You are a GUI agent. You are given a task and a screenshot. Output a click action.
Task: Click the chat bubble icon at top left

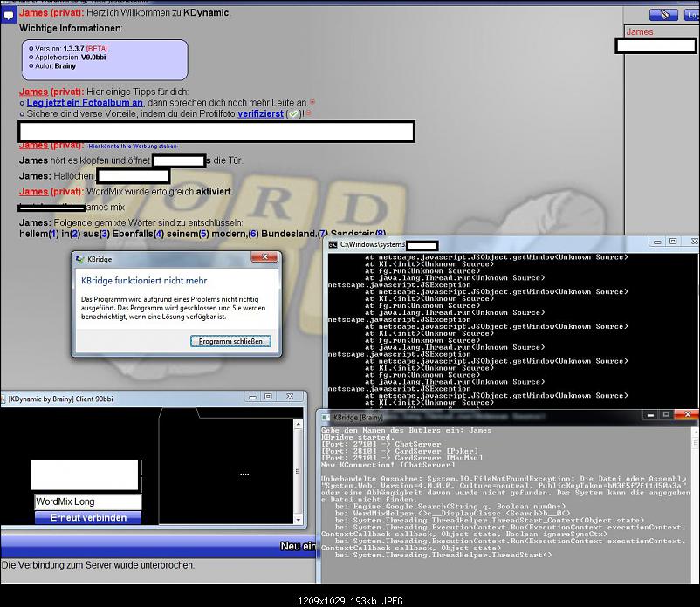click(8, 15)
